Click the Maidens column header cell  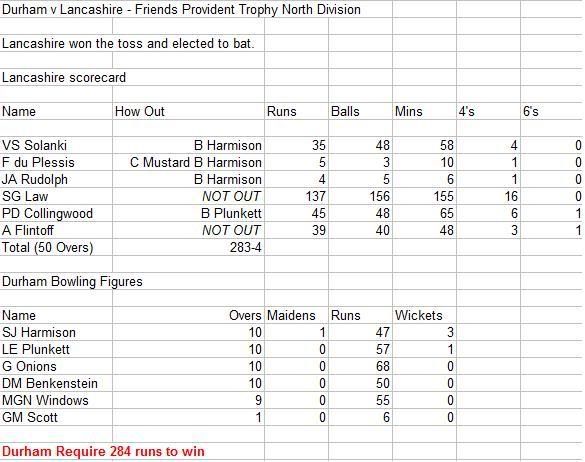(x=296, y=315)
